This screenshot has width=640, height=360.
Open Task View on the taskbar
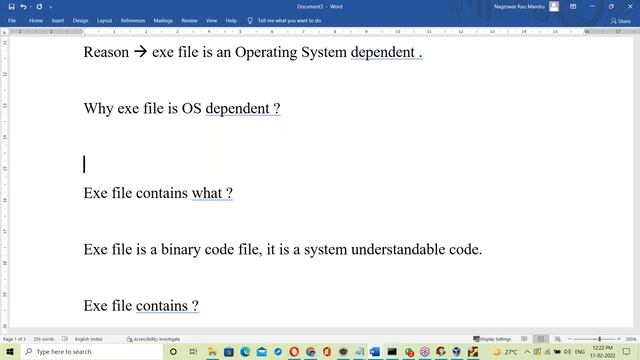tap(193, 352)
